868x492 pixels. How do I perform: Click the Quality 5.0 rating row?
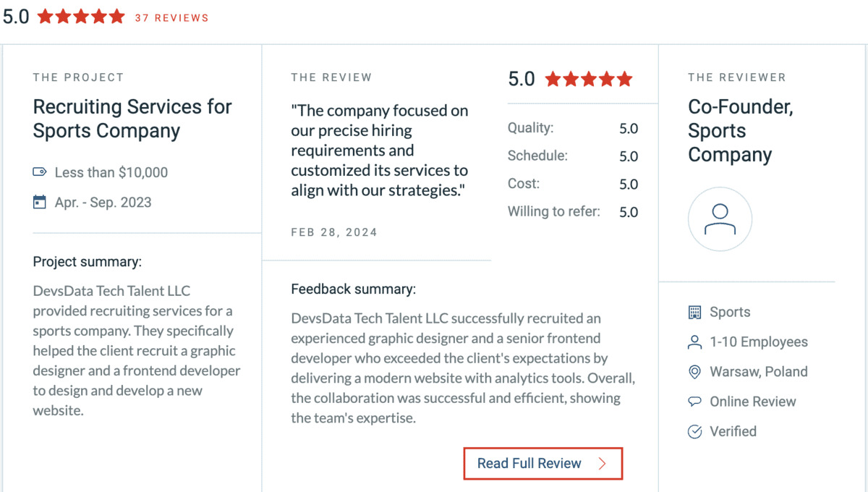point(573,128)
